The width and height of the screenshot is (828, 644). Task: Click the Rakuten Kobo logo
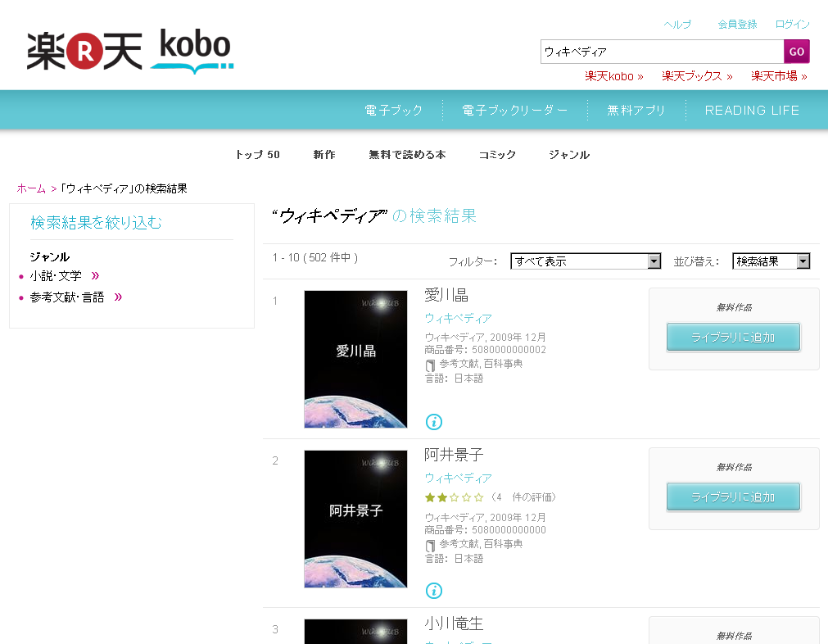(130, 52)
